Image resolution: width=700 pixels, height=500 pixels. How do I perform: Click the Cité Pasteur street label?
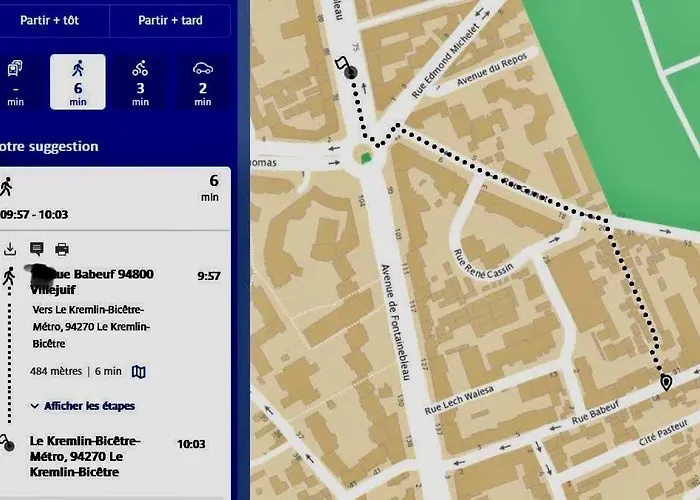click(663, 433)
